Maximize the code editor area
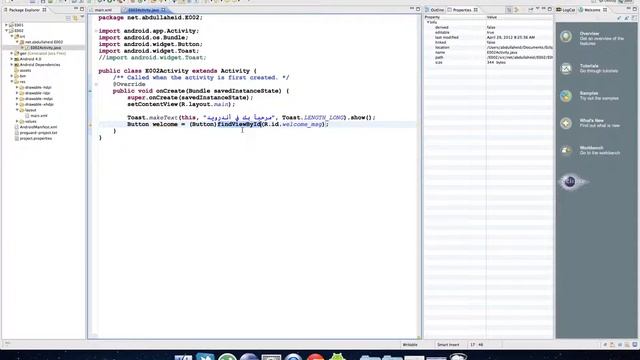 418,9
